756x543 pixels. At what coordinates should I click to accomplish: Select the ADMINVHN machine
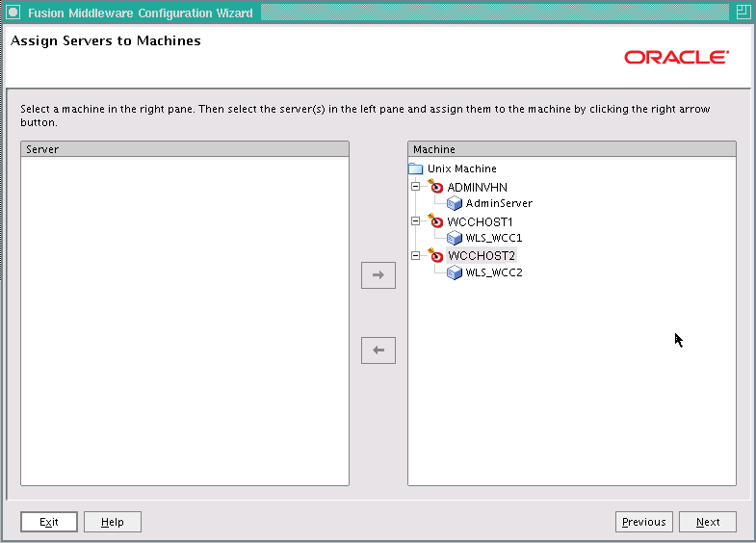click(477, 188)
